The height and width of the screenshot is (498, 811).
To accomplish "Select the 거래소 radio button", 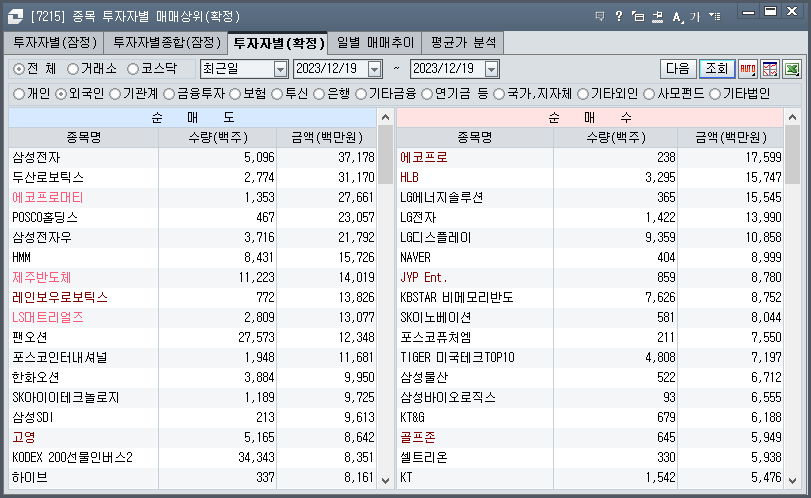I will tap(73, 69).
